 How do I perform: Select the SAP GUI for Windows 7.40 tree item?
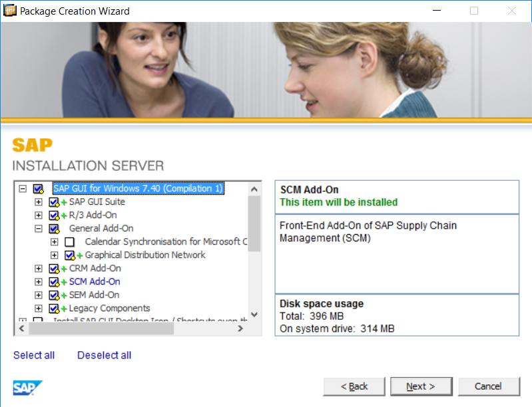pyautogui.click(x=138, y=188)
